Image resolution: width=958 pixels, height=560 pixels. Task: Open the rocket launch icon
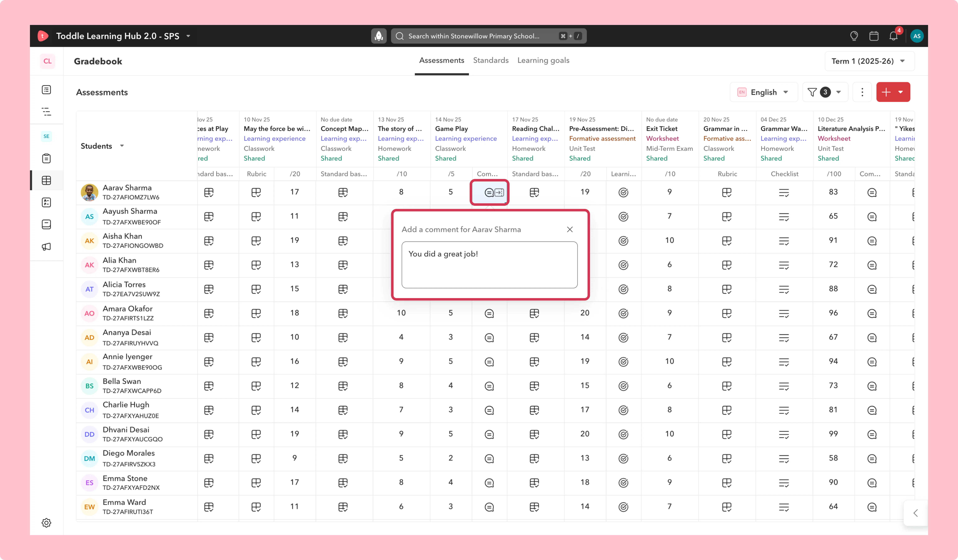point(379,36)
